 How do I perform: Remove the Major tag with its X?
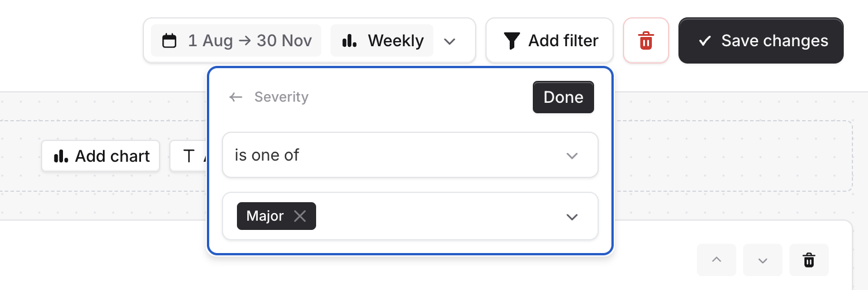299,216
